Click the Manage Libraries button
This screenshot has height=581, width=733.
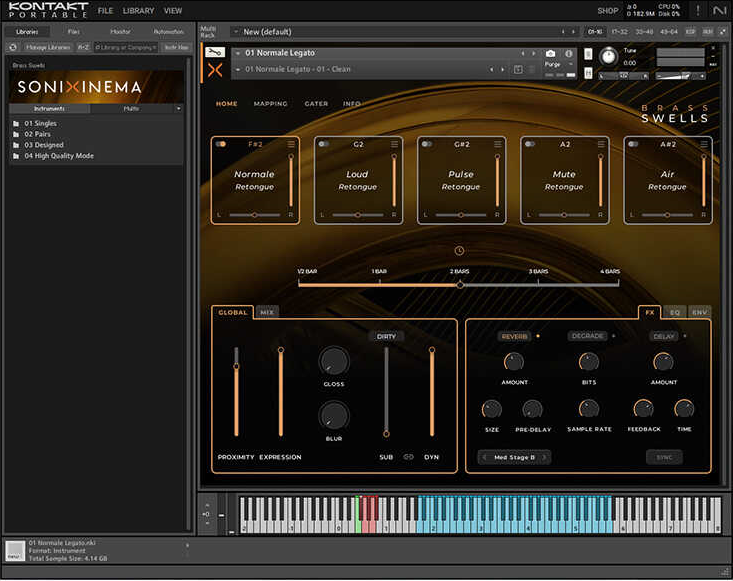pyautogui.click(x=48, y=47)
